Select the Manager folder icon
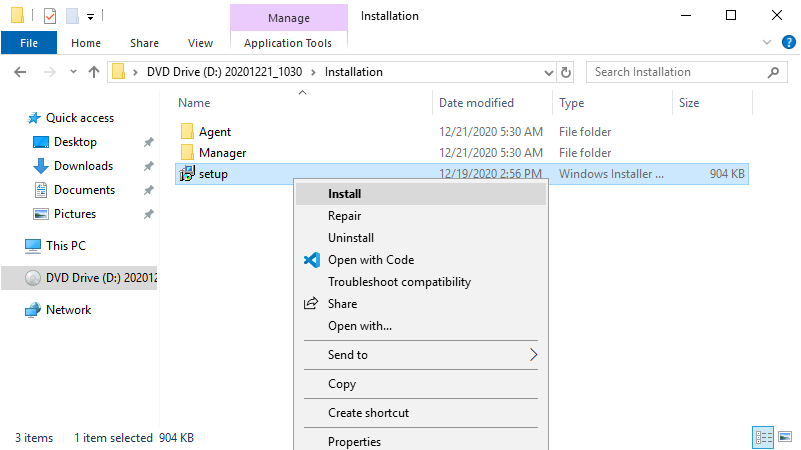Viewport: 801px width, 450px height. [x=187, y=153]
